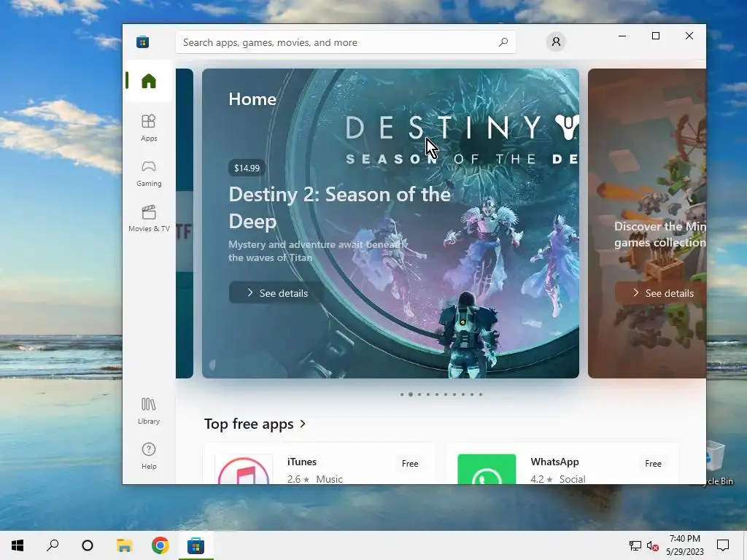Viewport: 747px width, 560px height.
Task: Show the previous carousel card on left
Action: click(x=185, y=223)
